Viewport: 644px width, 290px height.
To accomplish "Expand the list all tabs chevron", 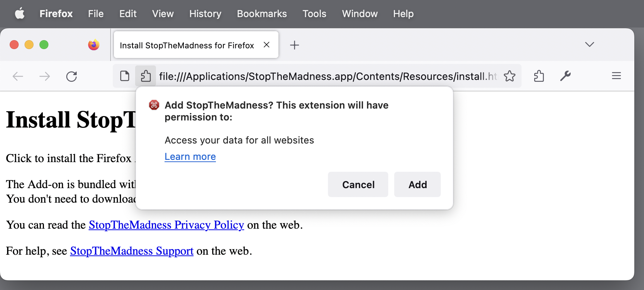I will pos(589,45).
